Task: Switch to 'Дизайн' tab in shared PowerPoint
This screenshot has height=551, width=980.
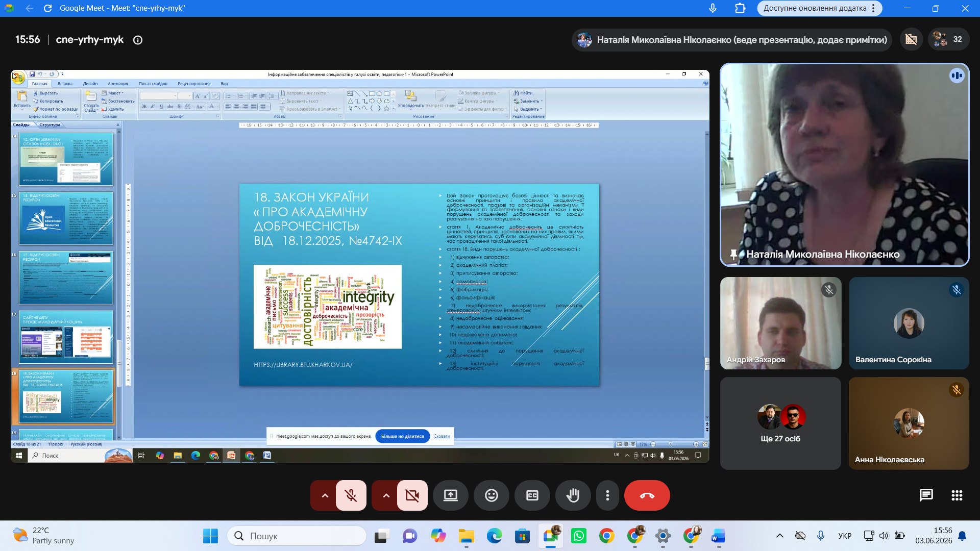Action: pos(90,84)
